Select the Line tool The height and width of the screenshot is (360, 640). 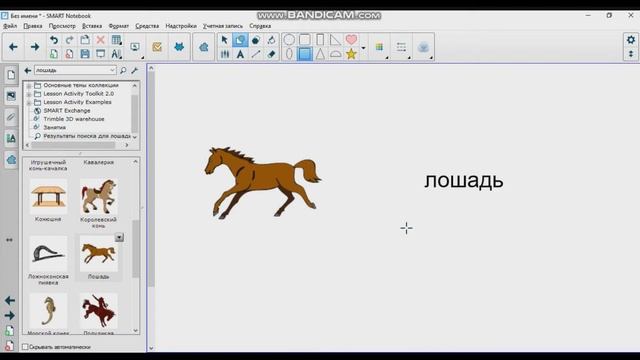256,54
